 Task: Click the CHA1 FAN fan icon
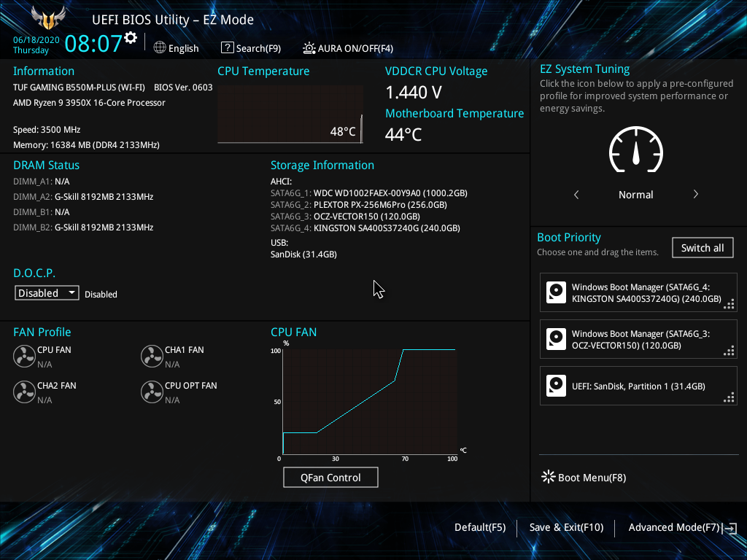tap(152, 357)
